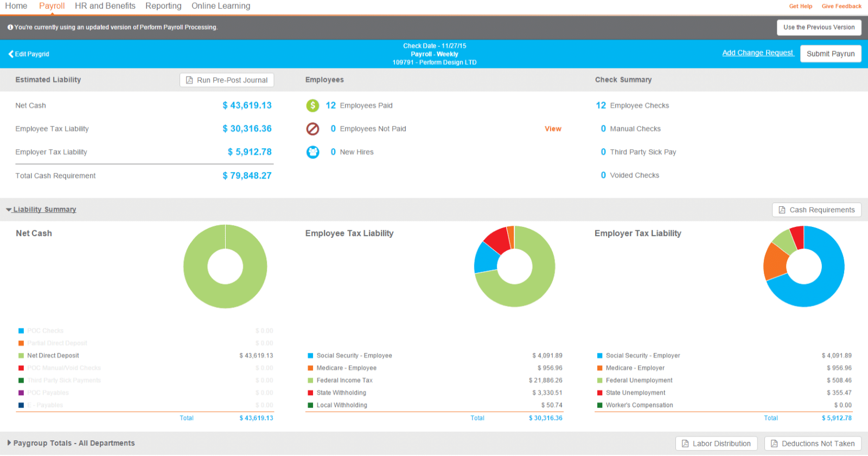This screenshot has width=868, height=456.
Task: Click the red State Unemployment swatch
Action: (600, 392)
